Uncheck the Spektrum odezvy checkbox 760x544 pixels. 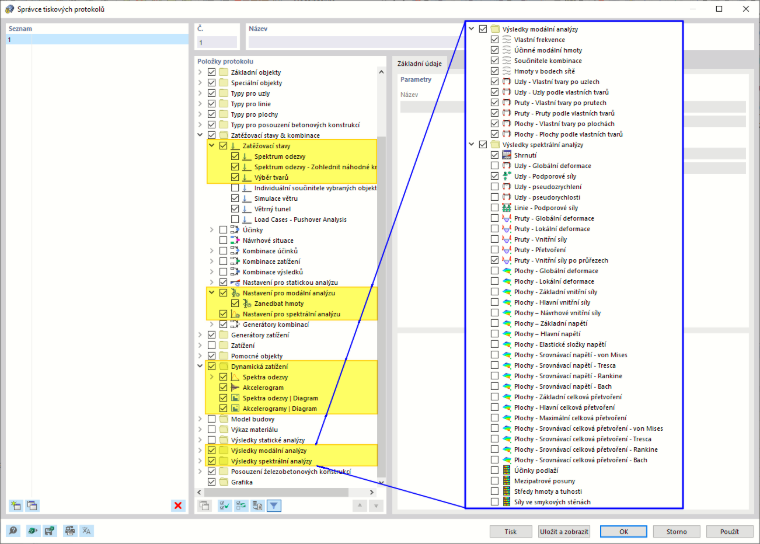pos(235,156)
